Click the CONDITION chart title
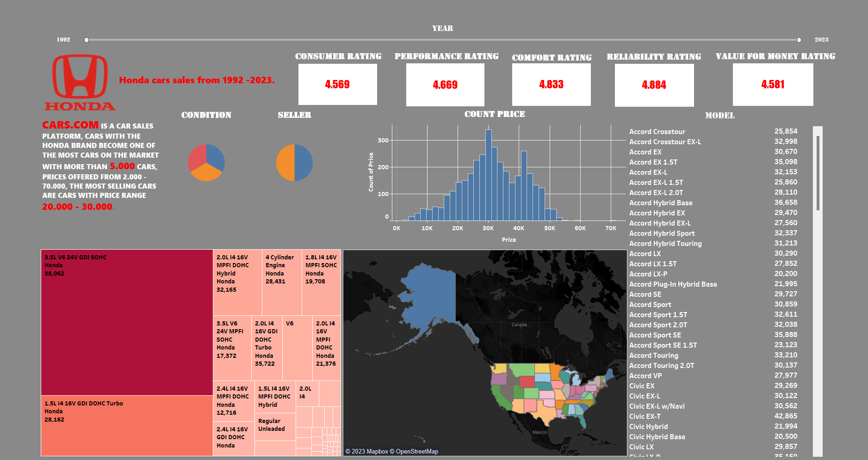This screenshot has height=460, width=868. (x=206, y=115)
